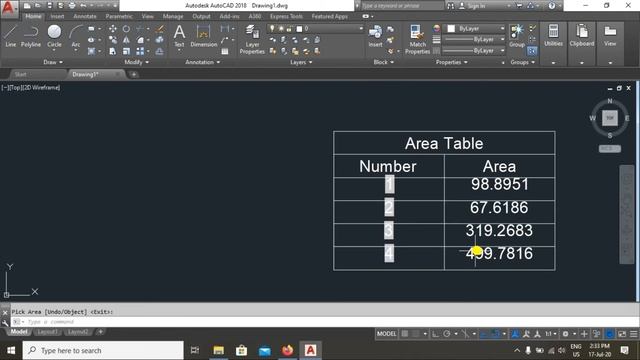The image size is (640, 360).
Task: Toggle Polar tracking in status bar
Action: pyautogui.click(x=447, y=334)
